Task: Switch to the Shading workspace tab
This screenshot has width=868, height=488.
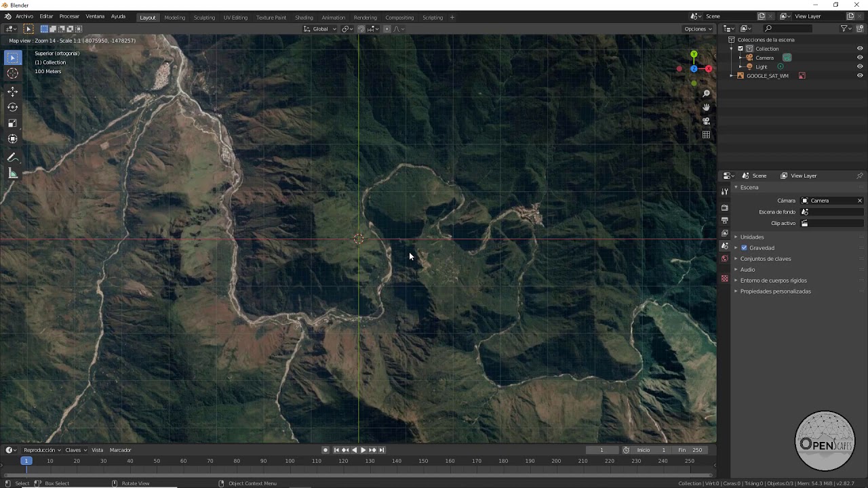Action: [x=304, y=17]
